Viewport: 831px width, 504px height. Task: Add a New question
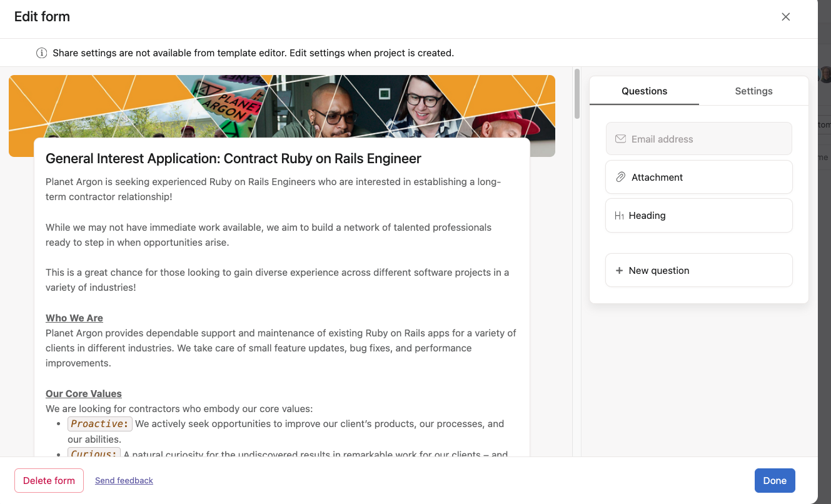coord(699,270)
